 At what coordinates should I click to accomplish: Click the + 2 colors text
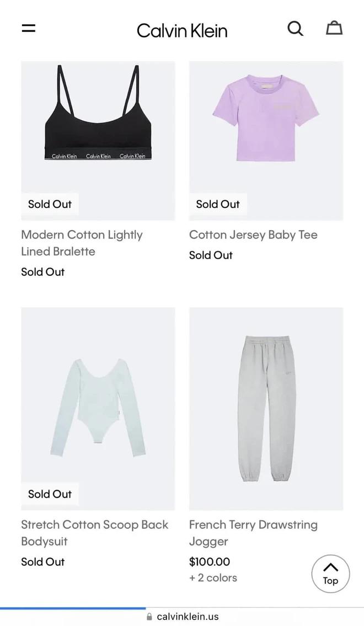pos(213,577)
